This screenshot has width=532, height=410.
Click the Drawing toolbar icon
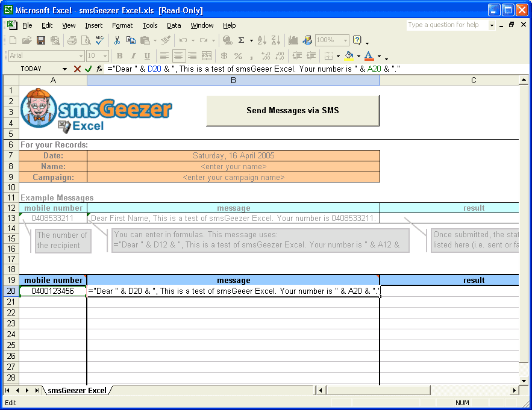(307, 40)
